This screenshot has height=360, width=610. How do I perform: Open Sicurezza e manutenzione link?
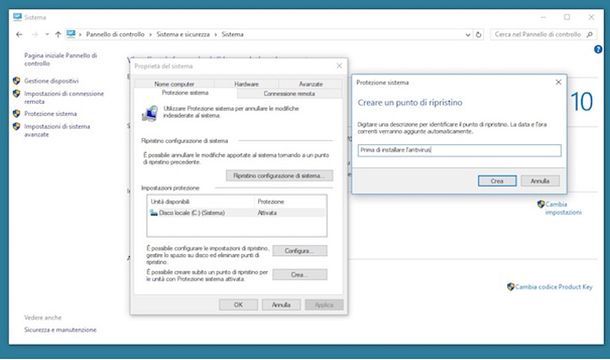tap(60, 330)
